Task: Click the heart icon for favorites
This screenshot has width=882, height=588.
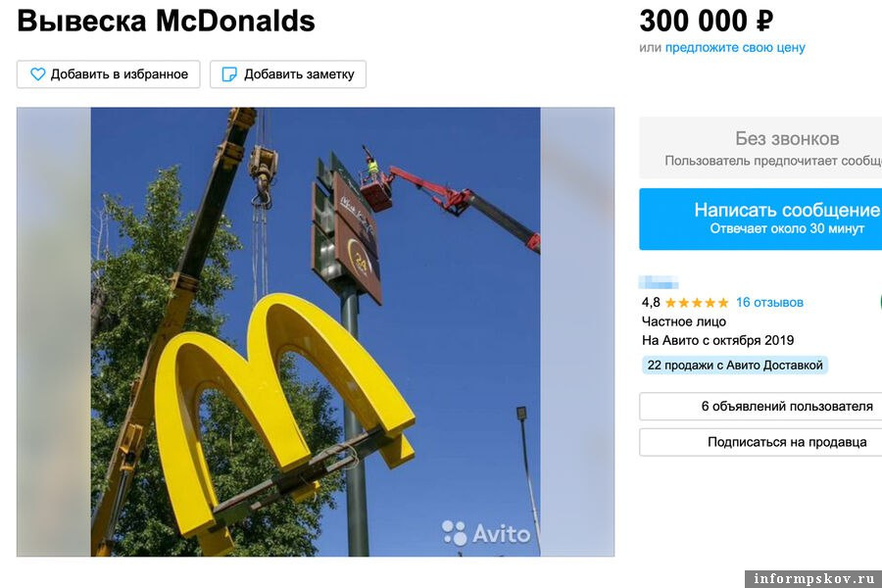Action: coord(37,74)
